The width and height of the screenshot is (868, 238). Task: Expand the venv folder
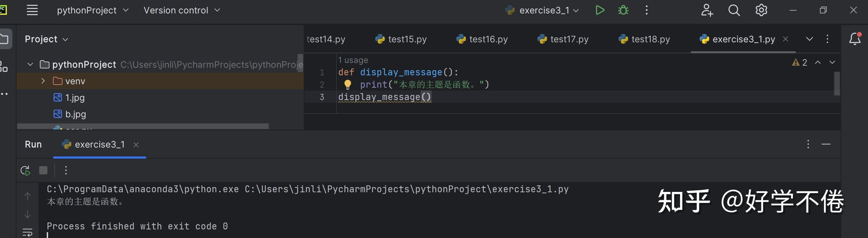[x=43, y=81]
